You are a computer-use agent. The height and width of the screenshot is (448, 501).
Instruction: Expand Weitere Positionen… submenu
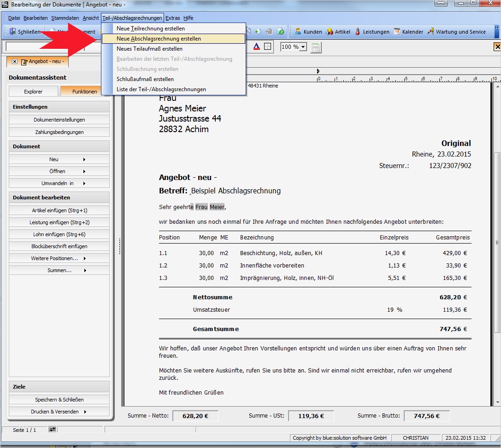click(x=59, y=258)
